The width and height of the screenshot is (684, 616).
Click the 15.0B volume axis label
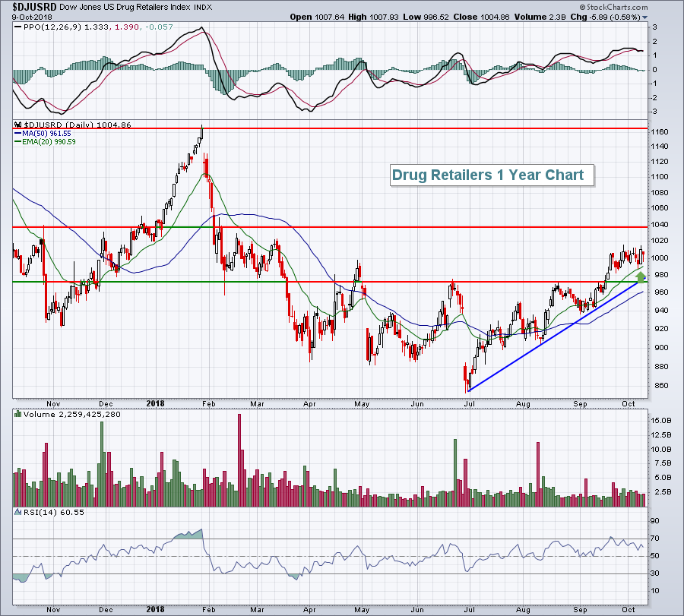pos(661,421)
